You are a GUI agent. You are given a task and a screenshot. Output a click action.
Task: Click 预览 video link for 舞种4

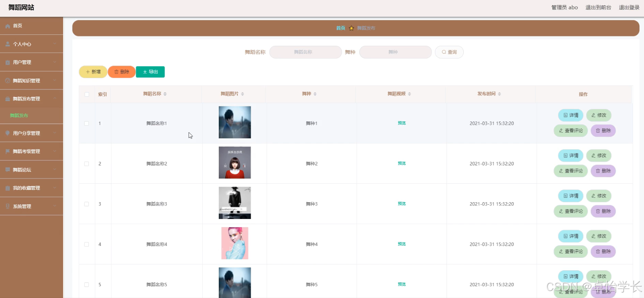[x=401, y=244]
